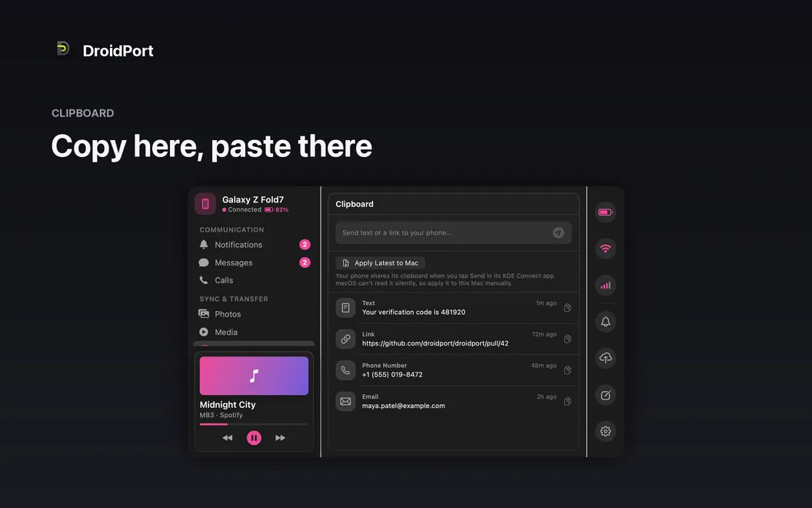Skip back to the previous track
Viewport: 812px width, 508px height.
tap(228, 438)
